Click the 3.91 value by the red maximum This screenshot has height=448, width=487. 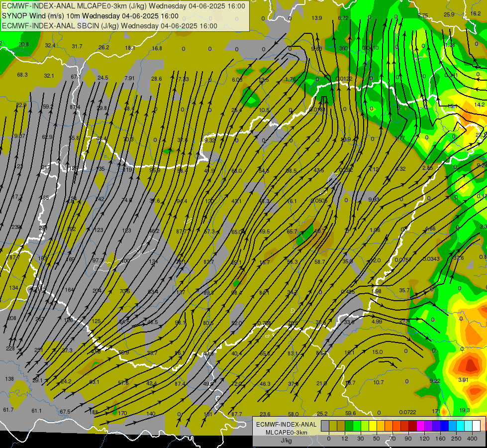point(463,380)
